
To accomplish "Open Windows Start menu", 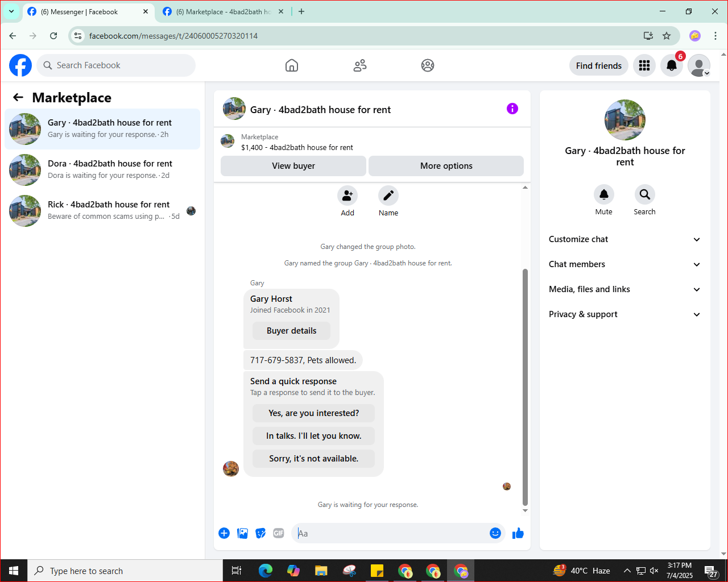I will pyautogui.click(x=14, y=571).
